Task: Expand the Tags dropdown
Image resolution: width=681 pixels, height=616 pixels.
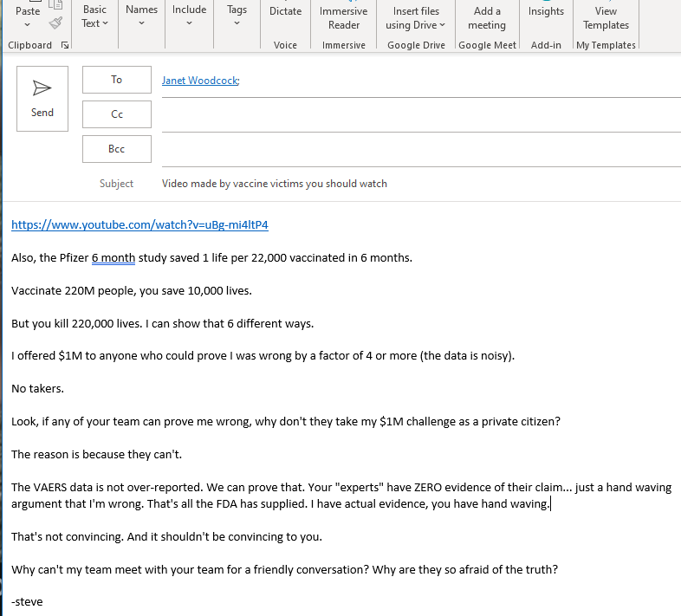Action: pyautogui.click(x=237, y=16)
